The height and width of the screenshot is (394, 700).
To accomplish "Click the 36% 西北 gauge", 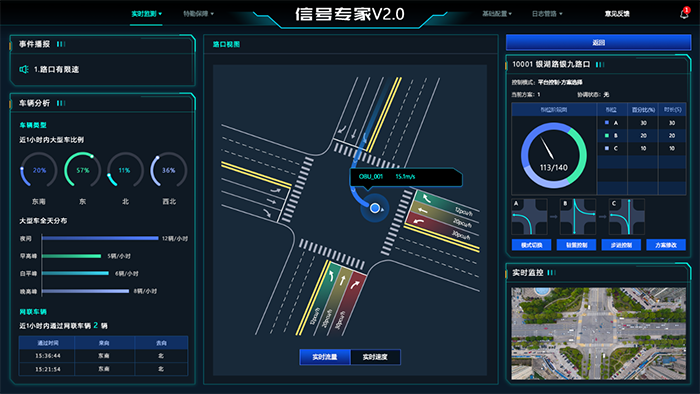I will pyautogui.click(x=169, y=170).
